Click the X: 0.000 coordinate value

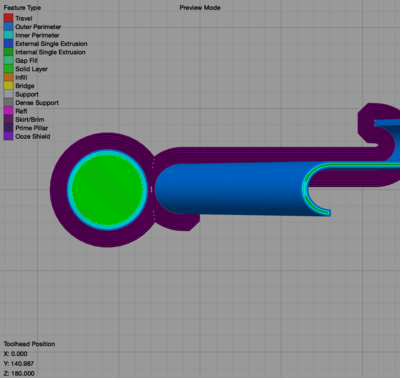coord(16,354)
